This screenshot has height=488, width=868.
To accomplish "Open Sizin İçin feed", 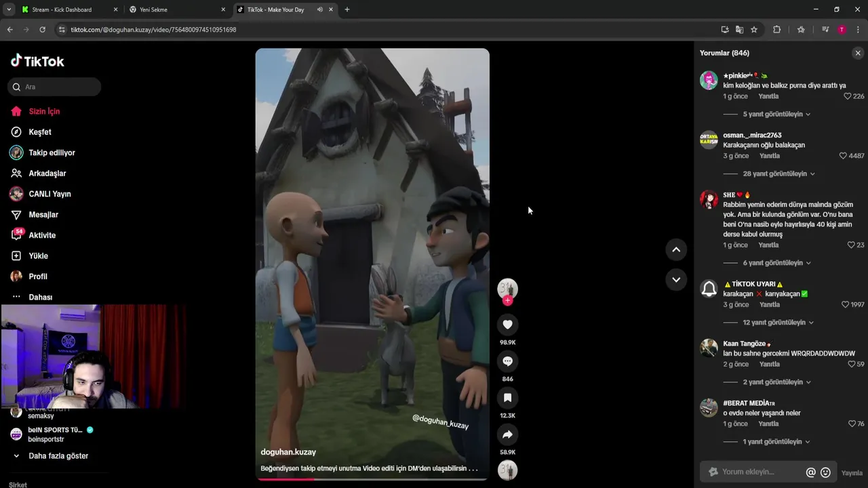I will point(44,111).
